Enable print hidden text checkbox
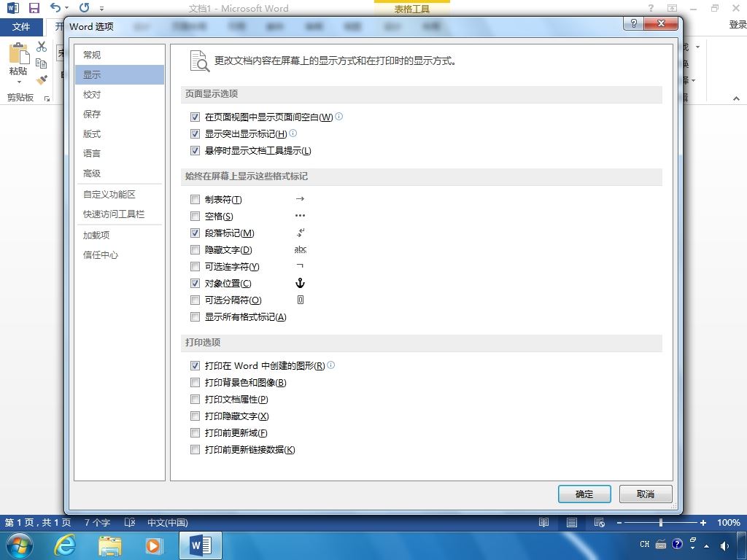The width and height of the screenshot is (747, 560). [195, 416]
